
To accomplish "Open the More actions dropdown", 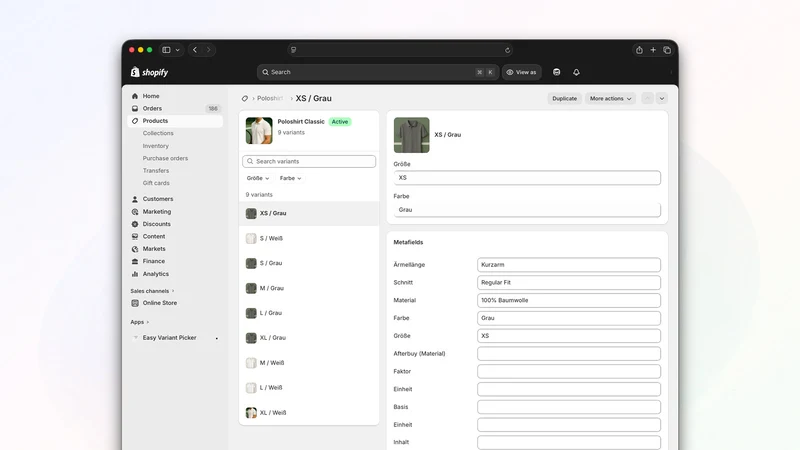I will point(610,98).
